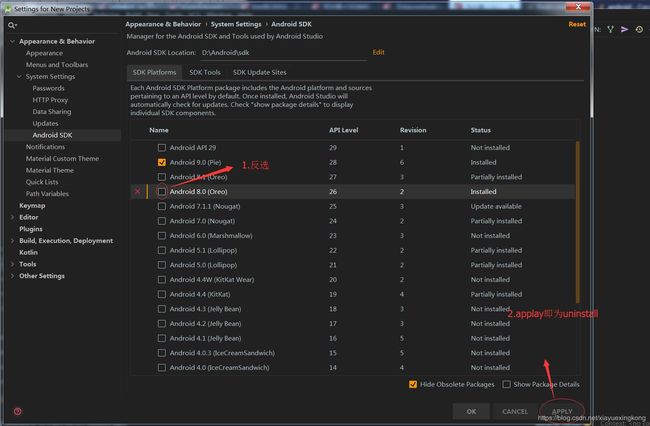Image resolution: width=650 pixels, height=426 pixels.
Task: Open Menus and Toolbars settings
Action: pyautogui.click(x=57, y=65)
